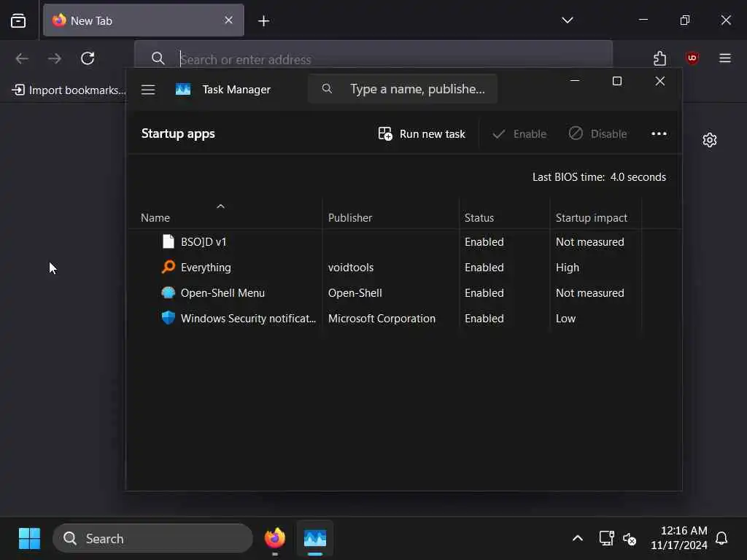Image resolution: width=747 pixels, height=560 pixels.
Task: Click the BSOJD v1 file icon
Action: [169, 241]
